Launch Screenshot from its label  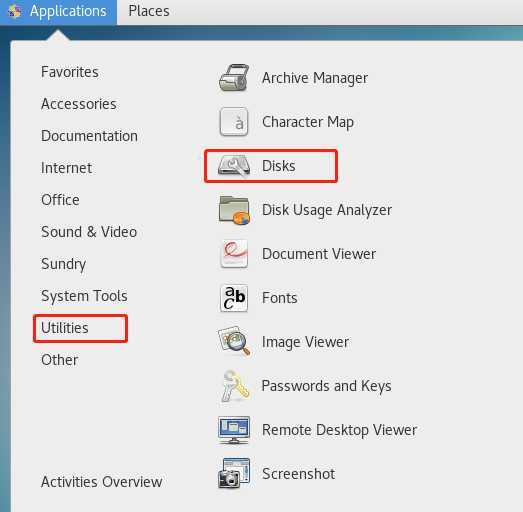pyautogui.click(x=299, y=474)
